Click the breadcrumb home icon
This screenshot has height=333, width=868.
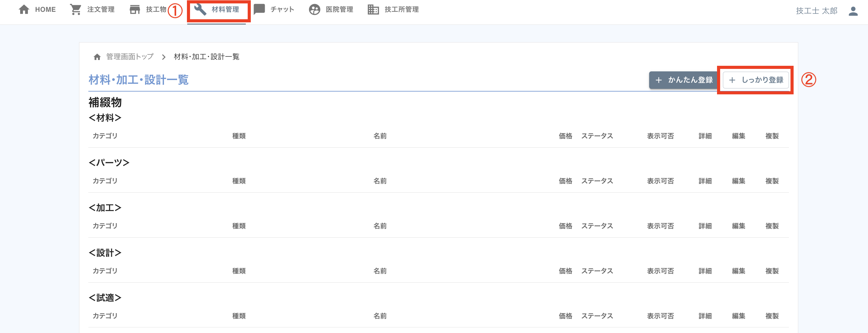click(x=97, y=57)
